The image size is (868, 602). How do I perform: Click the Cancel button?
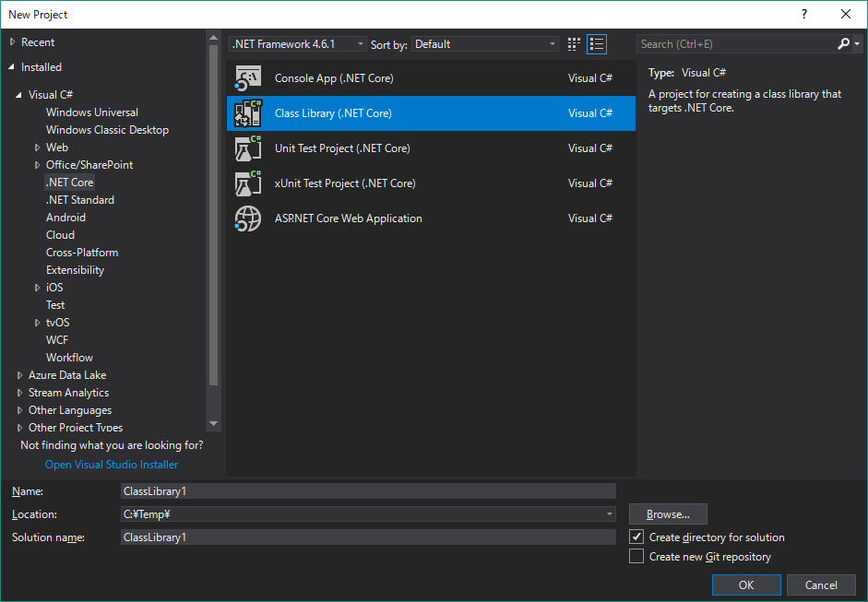tap(821, 584)
